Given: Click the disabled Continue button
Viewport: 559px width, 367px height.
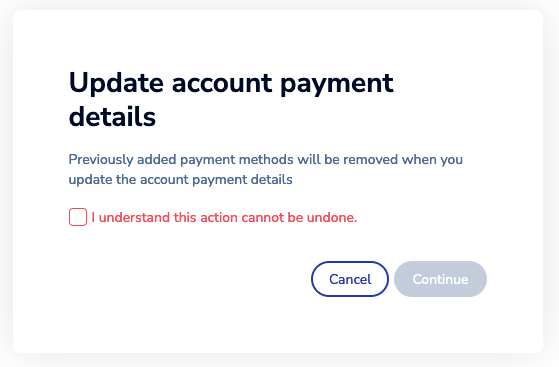Looking at the screenshot, I should click(x=440, y=279).
